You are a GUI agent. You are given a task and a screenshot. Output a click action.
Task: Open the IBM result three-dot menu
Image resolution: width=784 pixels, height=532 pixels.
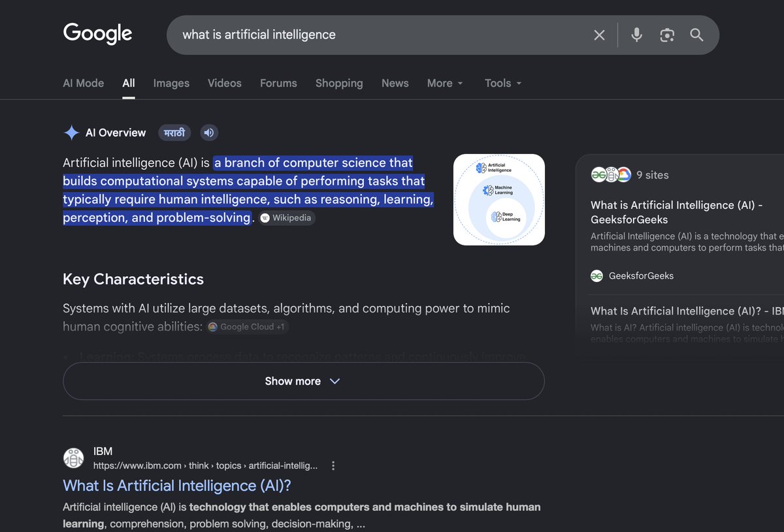(333, 465)
